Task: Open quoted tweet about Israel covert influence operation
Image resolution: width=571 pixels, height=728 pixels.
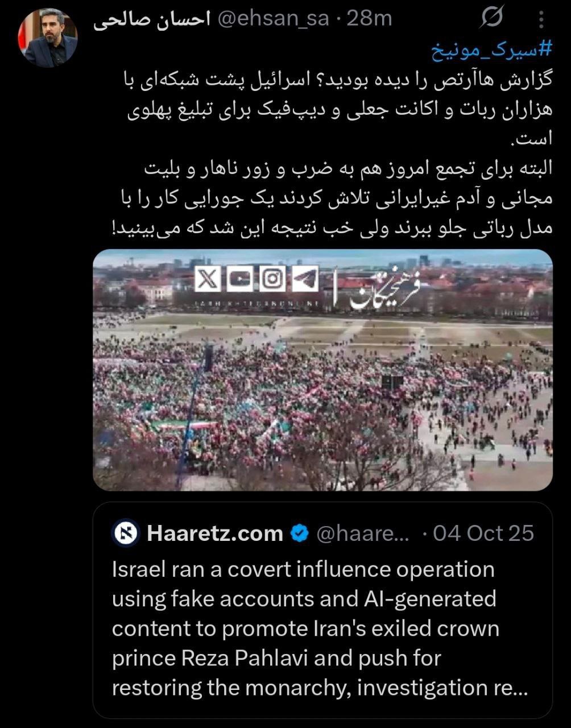Action: [x=322, y=610]
